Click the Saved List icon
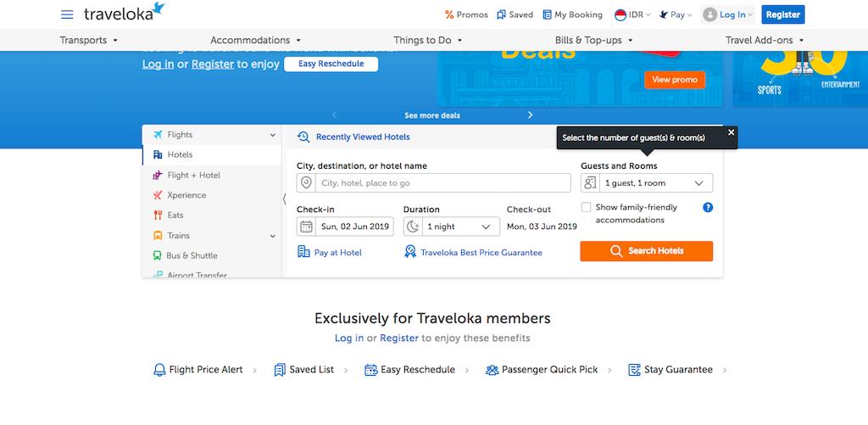Image resolution: width=868 pixels, height=425 pixels. point(280,370)
